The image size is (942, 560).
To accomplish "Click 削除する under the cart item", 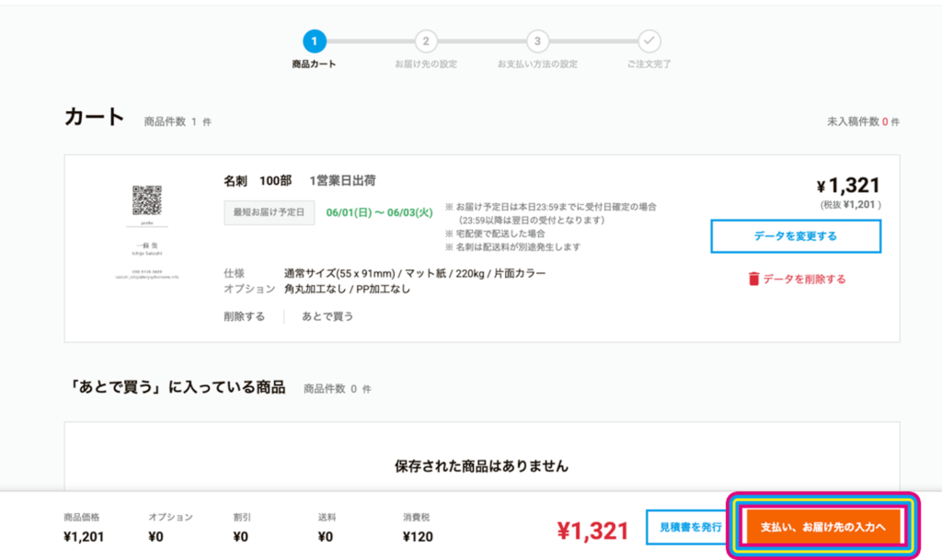I will click(x=244, y=316).
